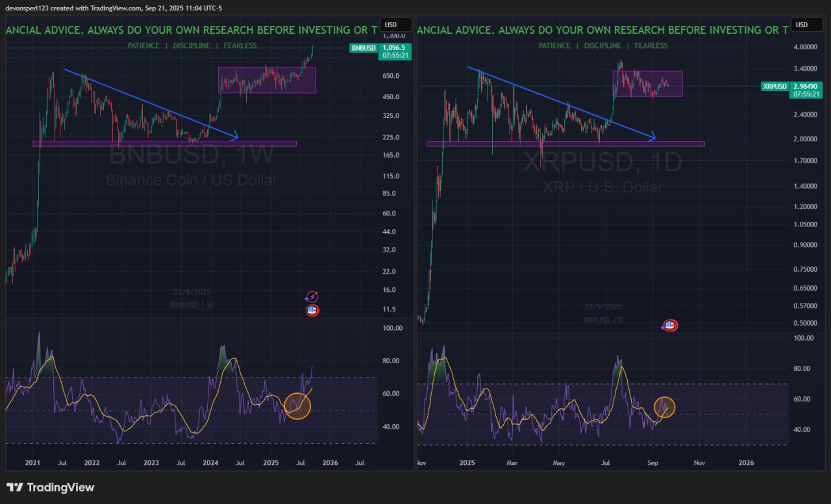Click the orange circle annotation on BNB RSI panel
Image resolution: width=831 pixels, height=504 pixels.
298,405
